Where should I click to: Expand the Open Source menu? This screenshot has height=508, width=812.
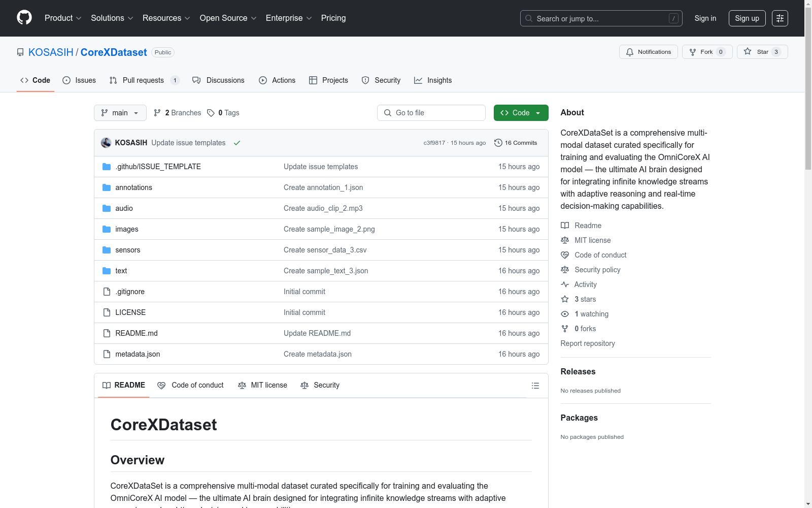pyautogui.click(x=228, y=18)
